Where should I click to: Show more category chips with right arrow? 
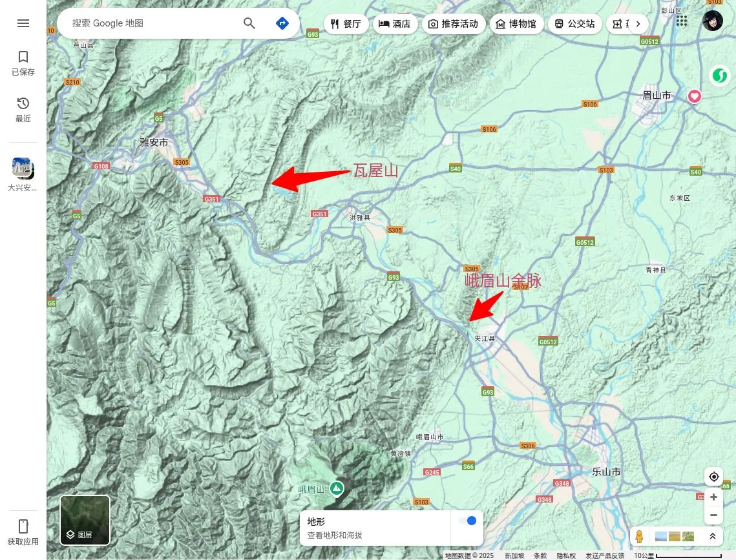(x=638, y=24)
